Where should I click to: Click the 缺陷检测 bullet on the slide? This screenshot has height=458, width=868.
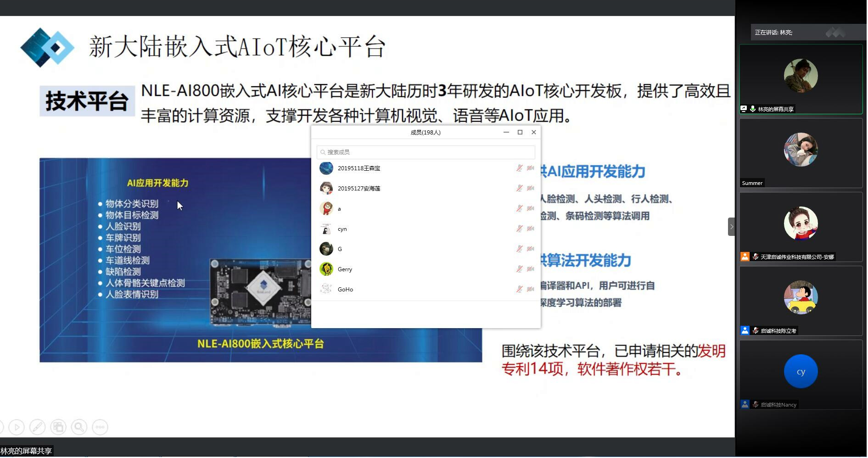point(123,272)
